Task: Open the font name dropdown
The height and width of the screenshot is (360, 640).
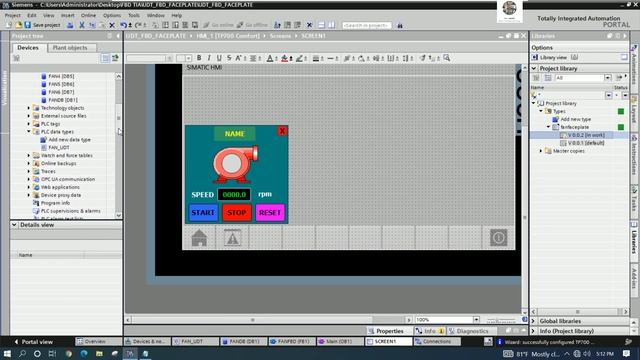Action: 169,58
